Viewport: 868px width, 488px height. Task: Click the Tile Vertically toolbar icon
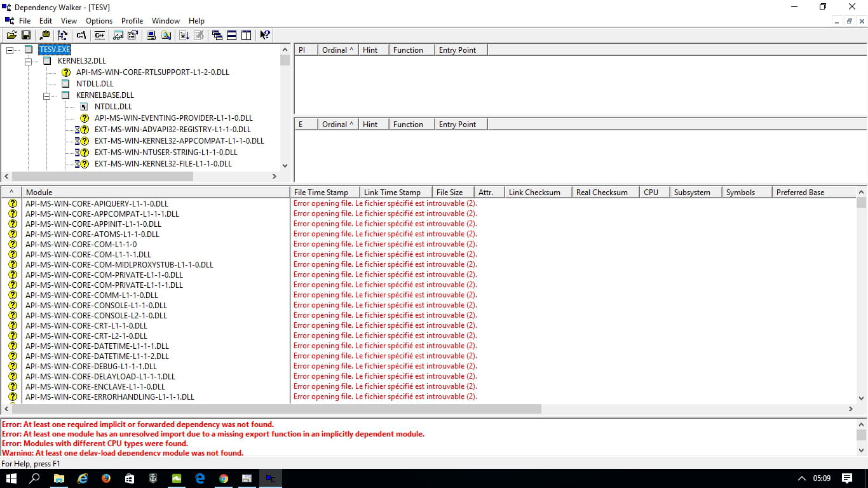click(x=247, y=36)
